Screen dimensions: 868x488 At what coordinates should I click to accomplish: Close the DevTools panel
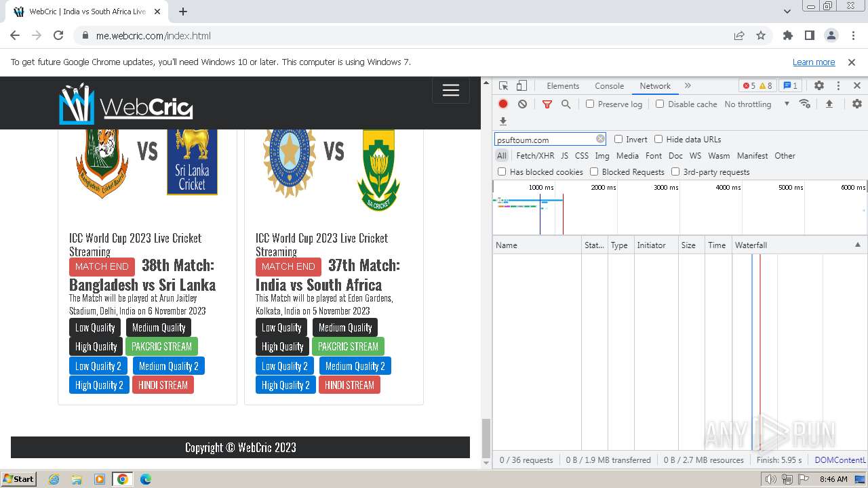[857, 86]
